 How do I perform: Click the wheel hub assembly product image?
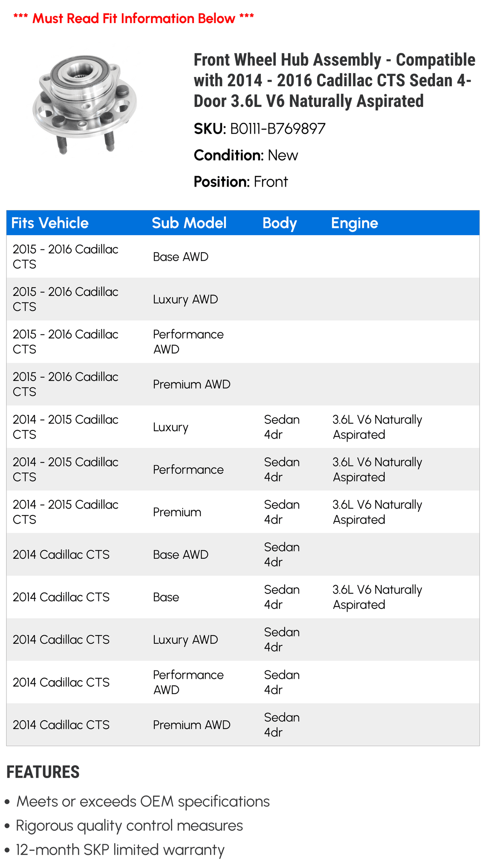(85, 104)
